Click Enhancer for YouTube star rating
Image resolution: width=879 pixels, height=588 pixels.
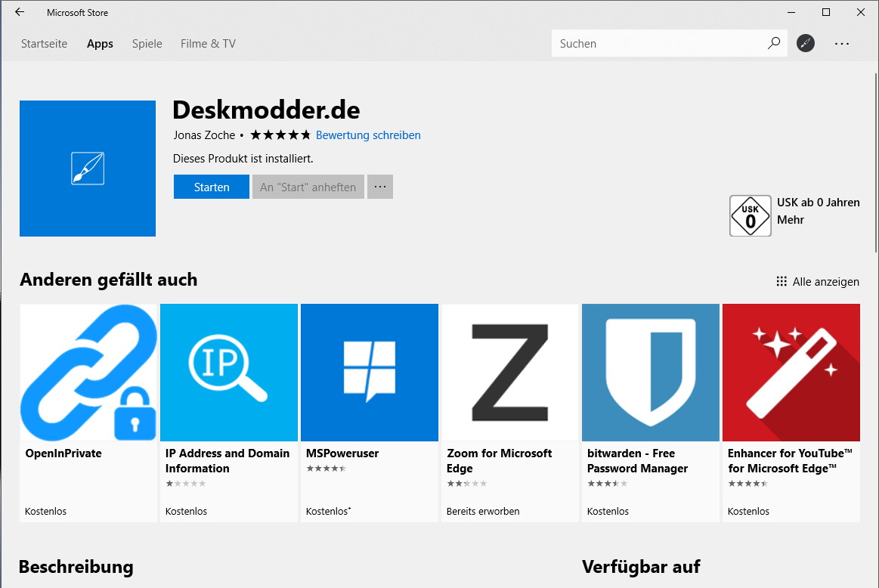click(747, 483)
